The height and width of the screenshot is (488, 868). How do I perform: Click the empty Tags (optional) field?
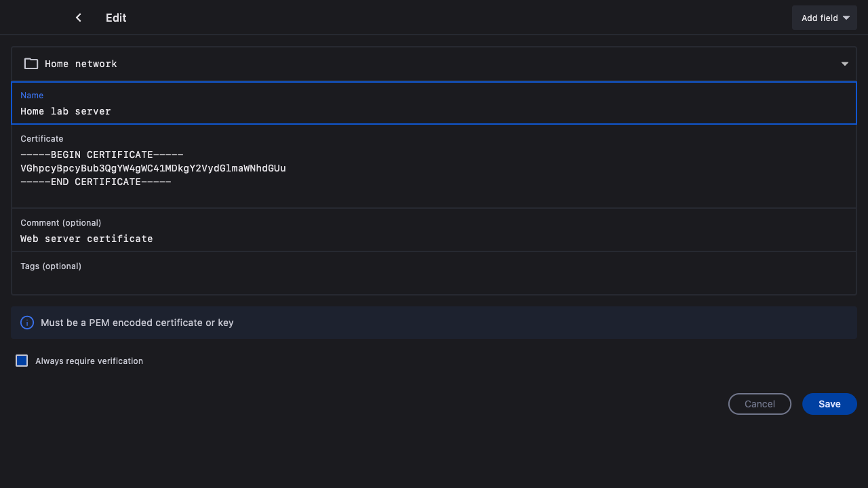click(434, 281)
